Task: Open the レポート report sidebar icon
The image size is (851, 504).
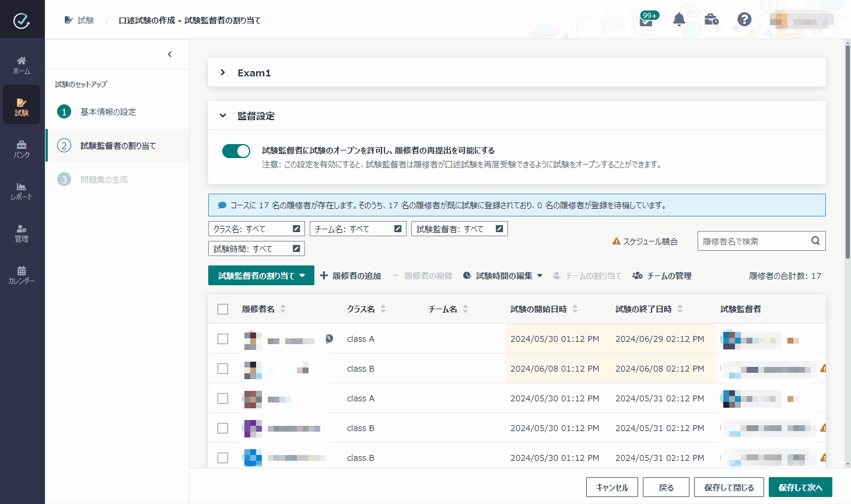Action: click(22, 191)
